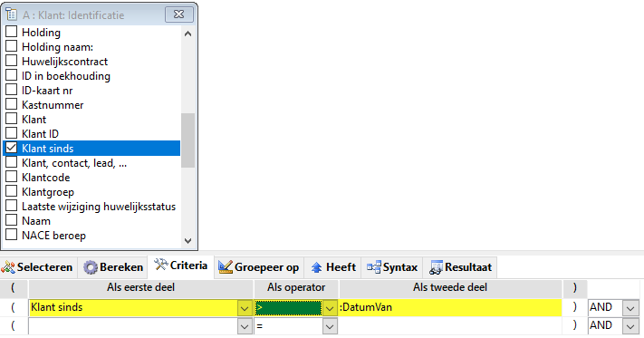644x338 pixels.
Task: Open the Selecteren tab
Action: (x=38, y=267)
